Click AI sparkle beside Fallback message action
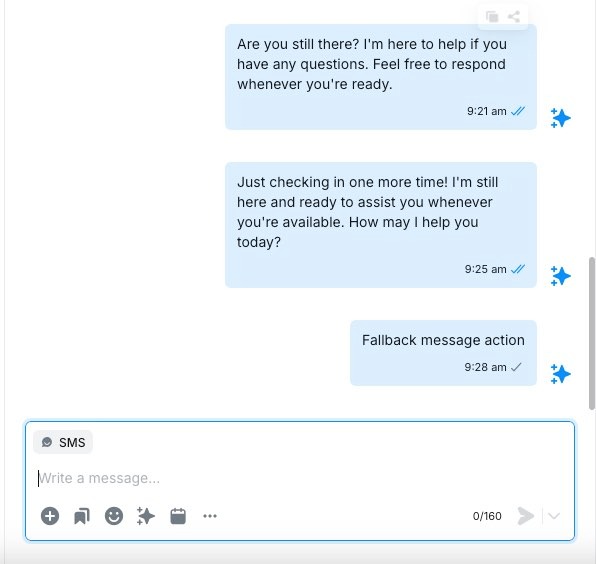The image size is (596, 564). click(x=561, y=374)
